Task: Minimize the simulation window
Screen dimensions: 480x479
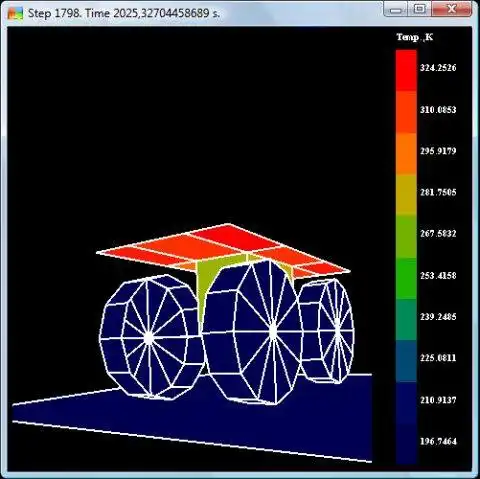Action: (396, 9)
